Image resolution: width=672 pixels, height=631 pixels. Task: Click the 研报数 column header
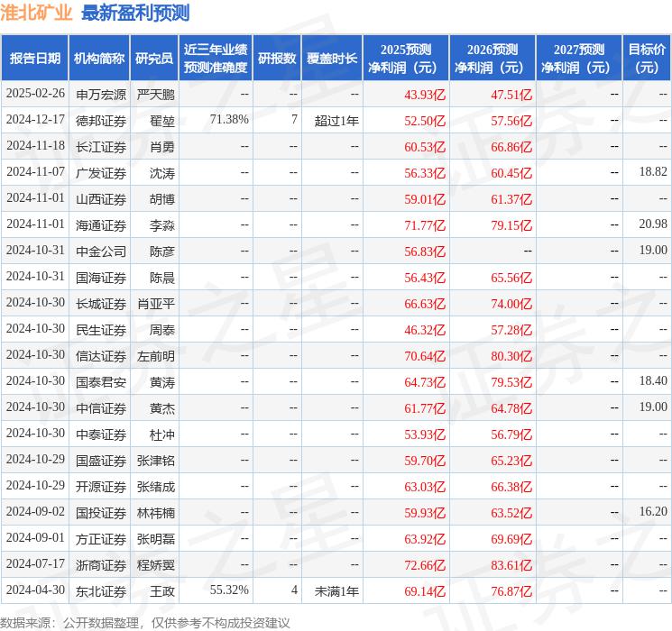pos(277,58)
